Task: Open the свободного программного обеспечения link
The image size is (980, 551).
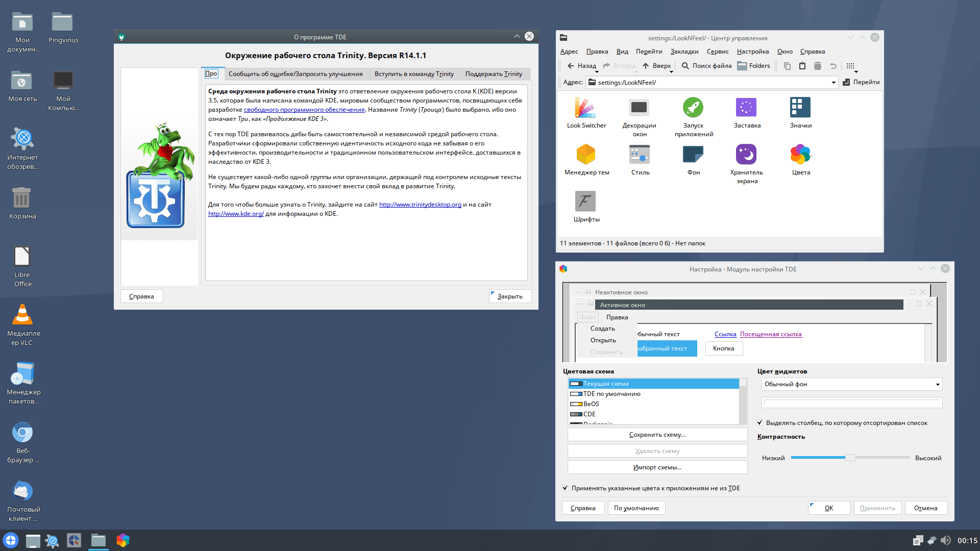Action: click(304, 110)
